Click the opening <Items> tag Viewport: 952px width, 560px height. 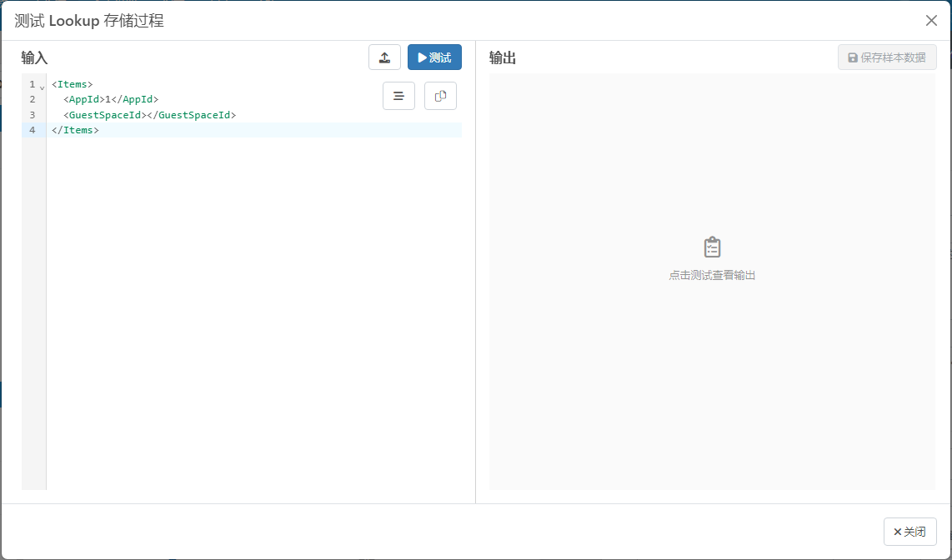72,84
